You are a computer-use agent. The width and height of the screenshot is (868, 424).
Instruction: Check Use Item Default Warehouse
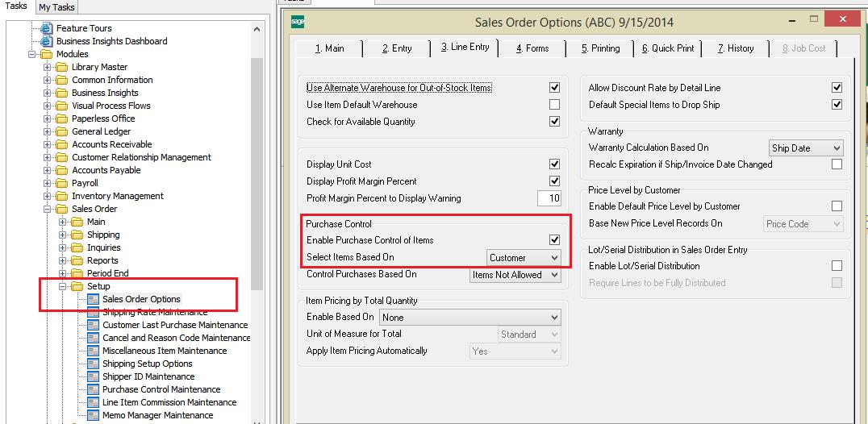click(554, 105)
